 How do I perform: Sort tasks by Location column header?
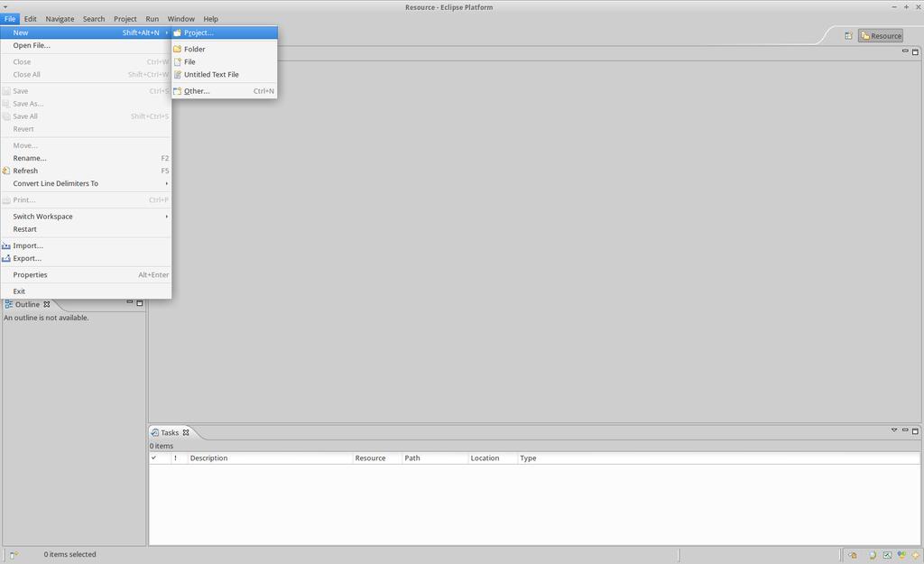493,458
